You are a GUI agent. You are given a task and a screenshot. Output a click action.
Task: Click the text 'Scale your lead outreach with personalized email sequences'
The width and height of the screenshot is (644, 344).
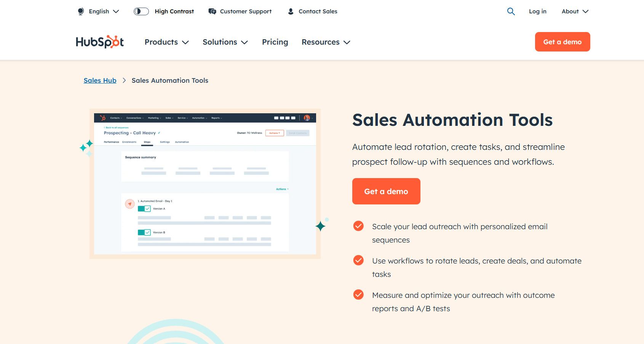tap(460, 233)
